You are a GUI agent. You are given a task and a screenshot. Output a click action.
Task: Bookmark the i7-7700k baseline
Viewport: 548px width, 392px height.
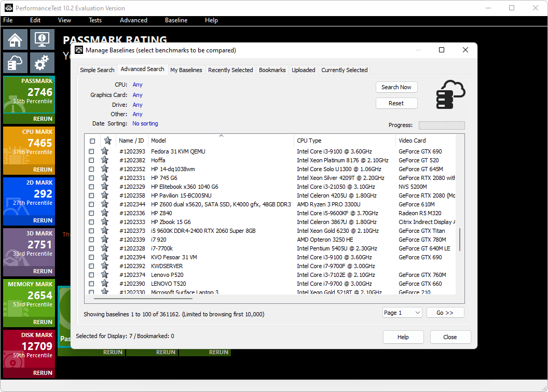point(104,248)
